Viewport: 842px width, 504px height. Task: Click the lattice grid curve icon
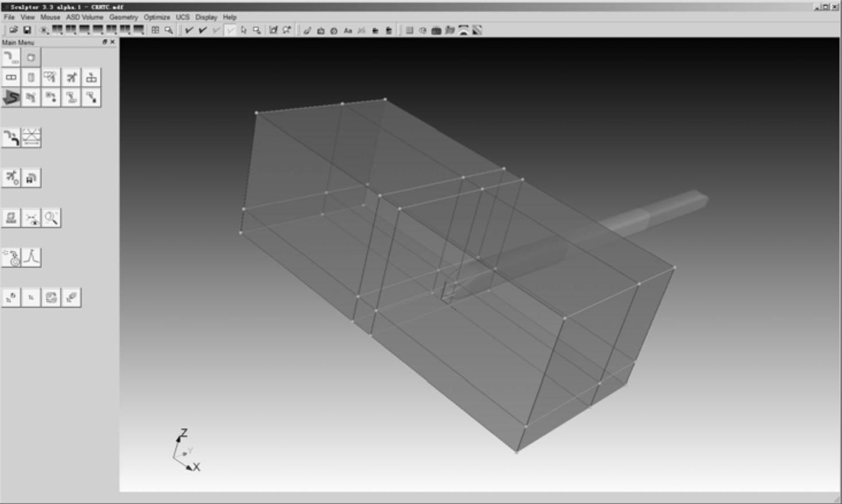coord(31,138)
